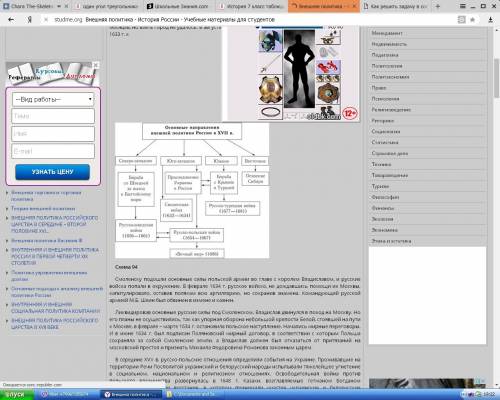Click the Yandex 'Я' home icon

[30, 20]
